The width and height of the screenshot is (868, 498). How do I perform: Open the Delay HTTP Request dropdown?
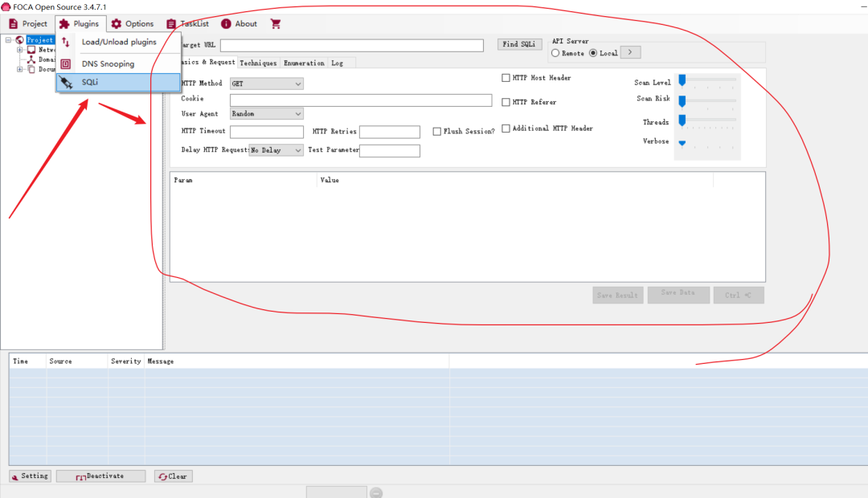276,150
